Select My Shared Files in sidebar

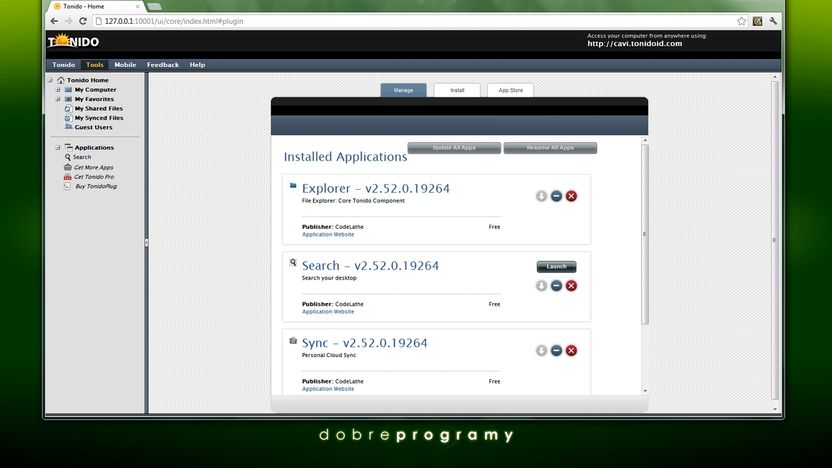(x=99, y=108)
